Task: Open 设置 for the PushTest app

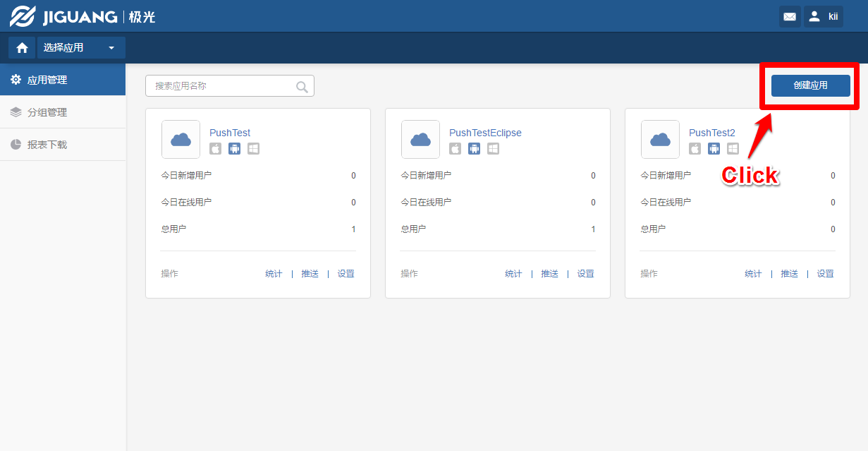Action: (x=346, y=274)
